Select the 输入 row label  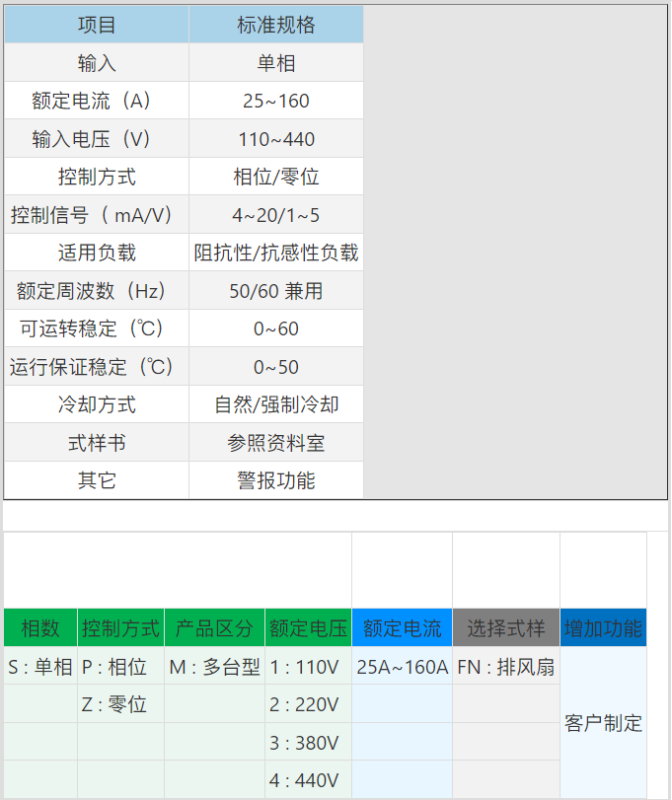pyautogui.click(x=97, y=63)
